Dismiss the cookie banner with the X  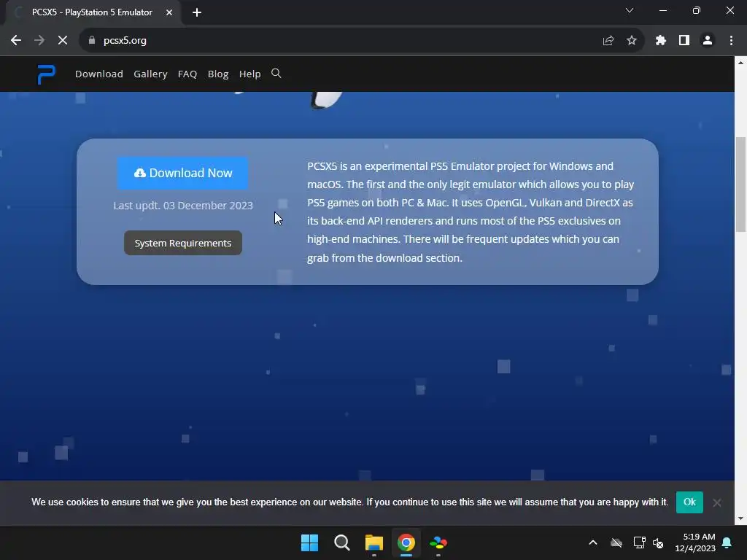point(717,502)
